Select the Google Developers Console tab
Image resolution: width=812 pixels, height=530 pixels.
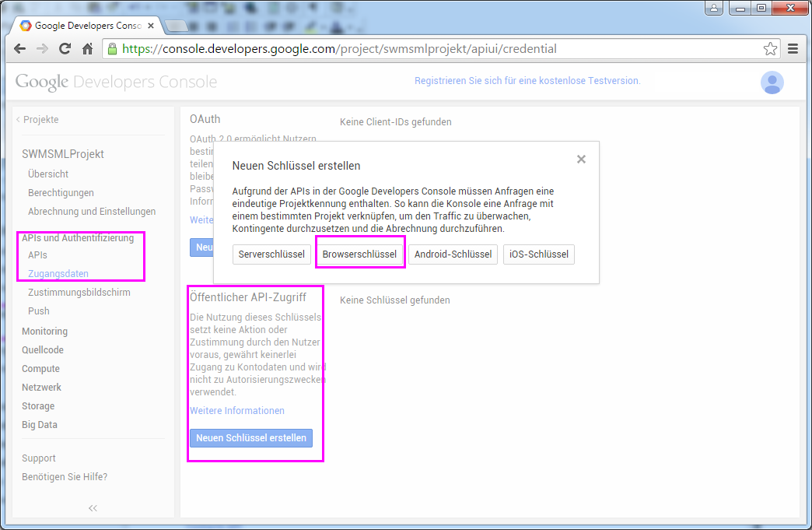coord(86,26)
